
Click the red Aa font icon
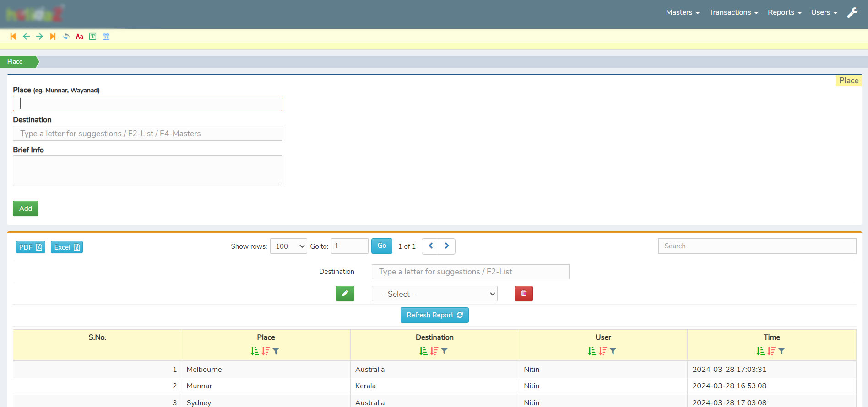pyautogui.click(x=79, y=37)
